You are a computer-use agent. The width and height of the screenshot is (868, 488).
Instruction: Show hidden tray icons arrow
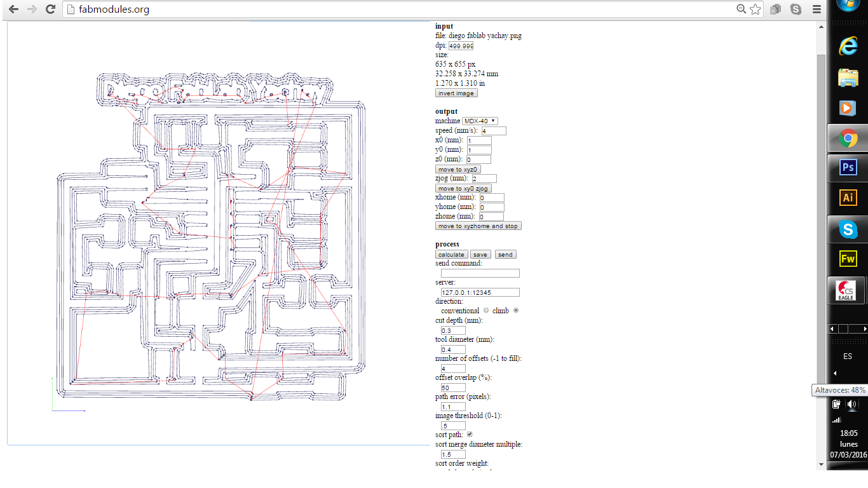pos(835,374)
